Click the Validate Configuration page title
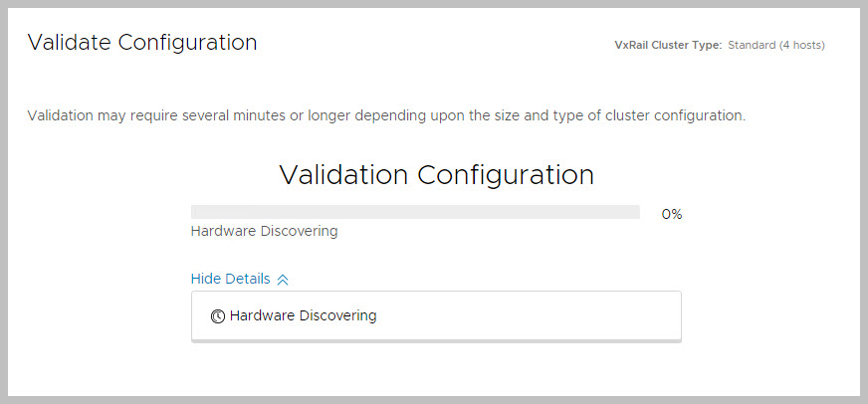 coord(141,42)
